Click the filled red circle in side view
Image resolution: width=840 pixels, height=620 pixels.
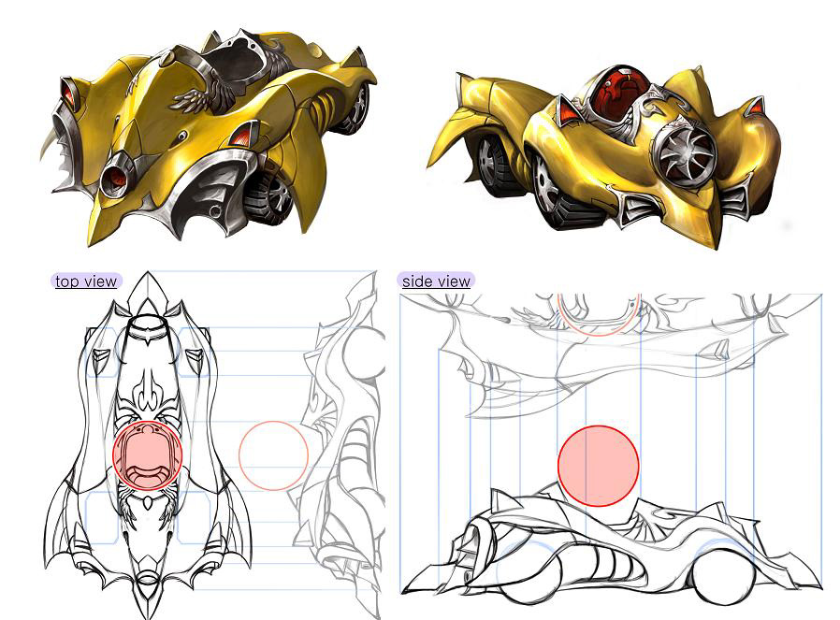point(599,466)
